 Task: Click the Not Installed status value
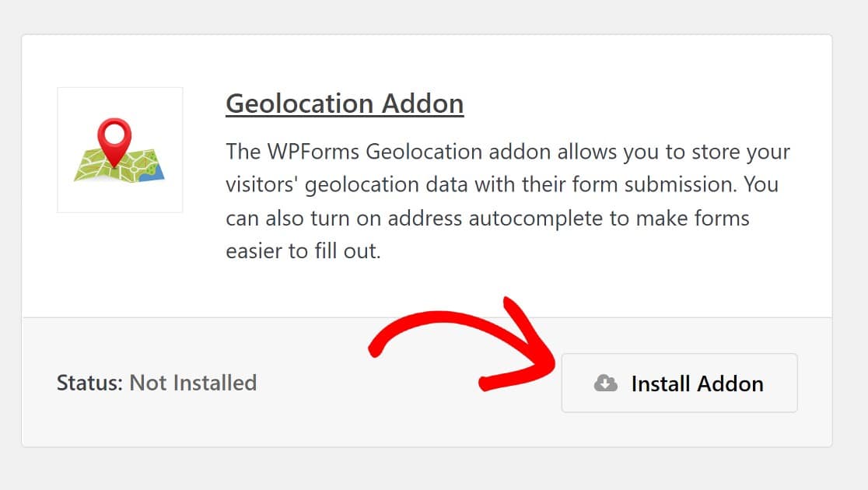(x=193, y=383)
